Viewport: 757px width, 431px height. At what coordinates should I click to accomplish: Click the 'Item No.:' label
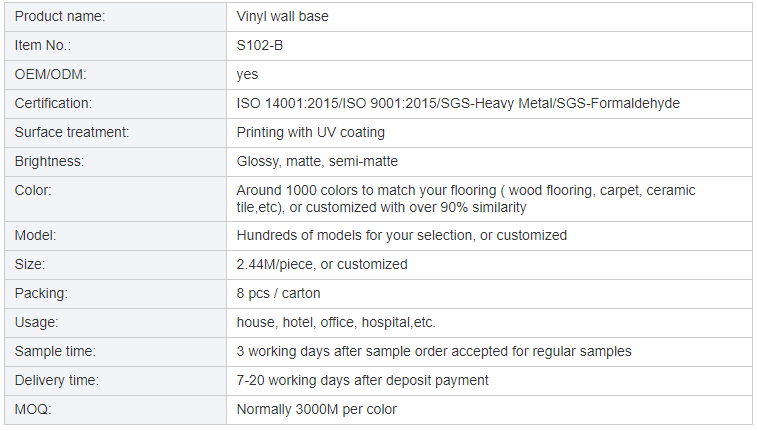pos(43,46)
